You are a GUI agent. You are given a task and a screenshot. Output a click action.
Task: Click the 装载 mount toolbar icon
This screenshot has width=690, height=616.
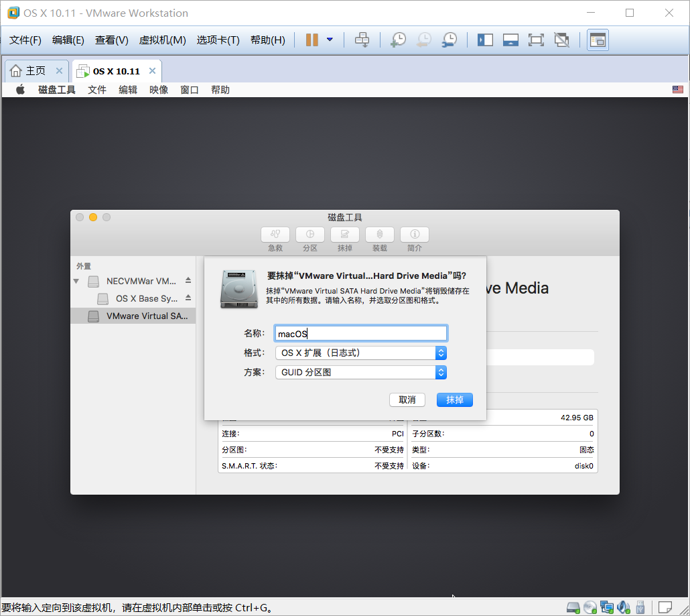click(379, 234)
